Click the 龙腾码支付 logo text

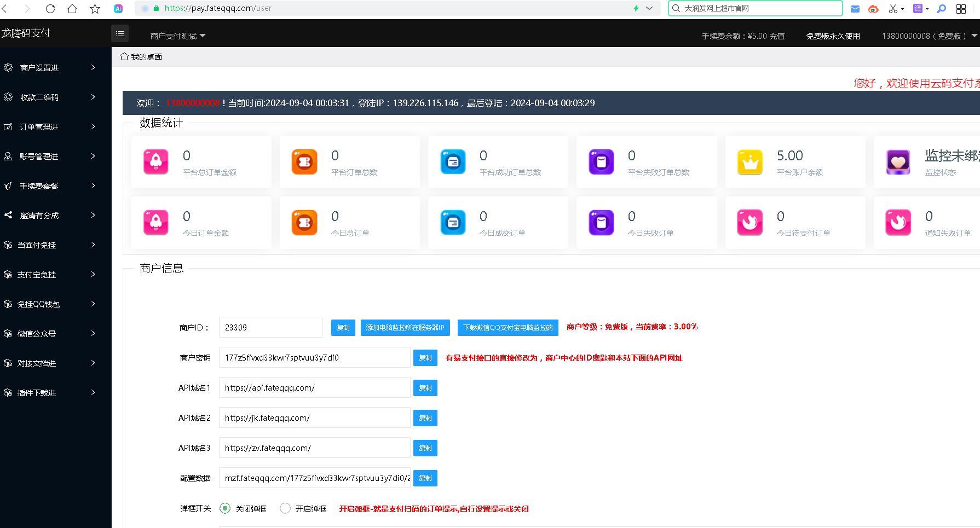pos(26,33)
